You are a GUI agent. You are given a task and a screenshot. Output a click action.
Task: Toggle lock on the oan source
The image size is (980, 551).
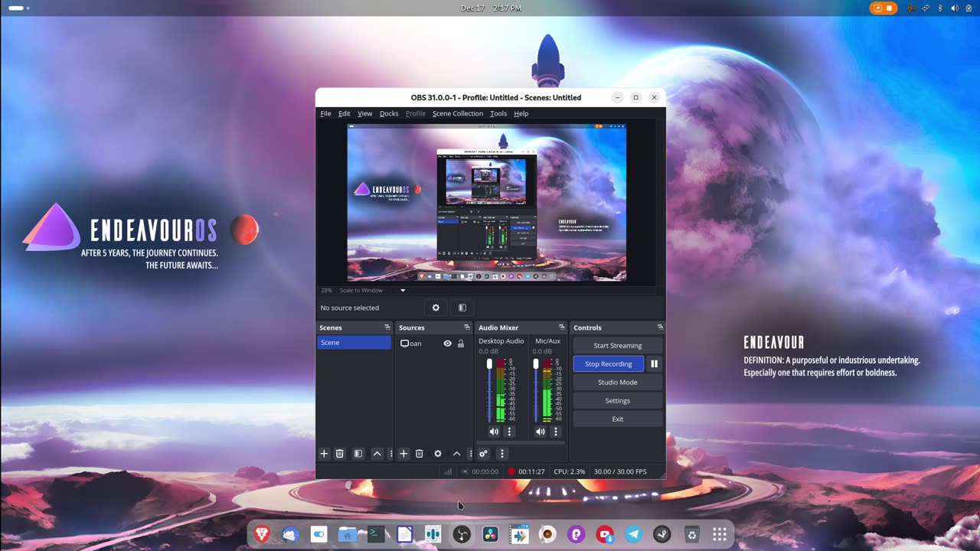click(461, 344)
